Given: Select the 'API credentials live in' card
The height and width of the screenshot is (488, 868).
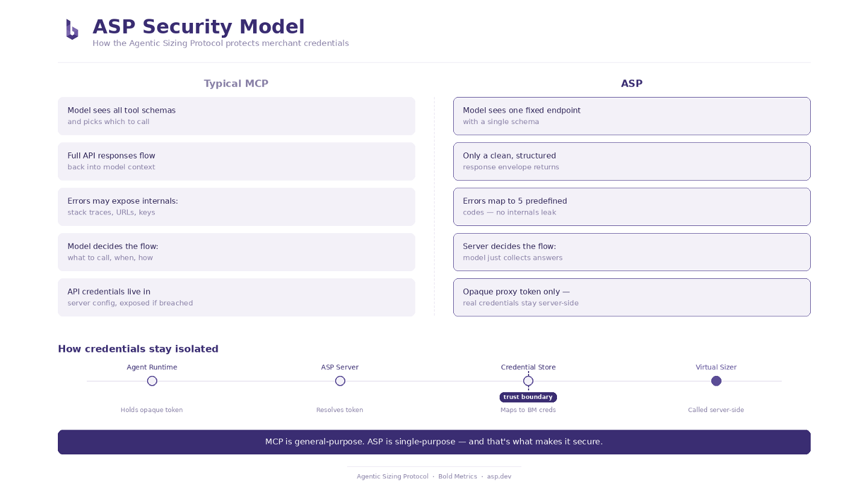Looking at the screenshot, I should (x=236, y=297).
